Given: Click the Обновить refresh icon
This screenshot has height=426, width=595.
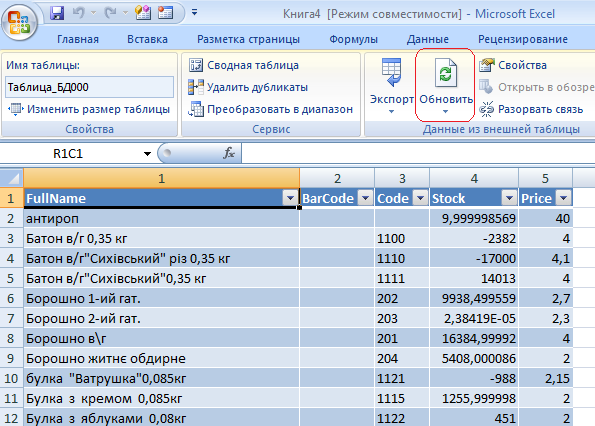Looking at the screenshot, I should point(445,72).
